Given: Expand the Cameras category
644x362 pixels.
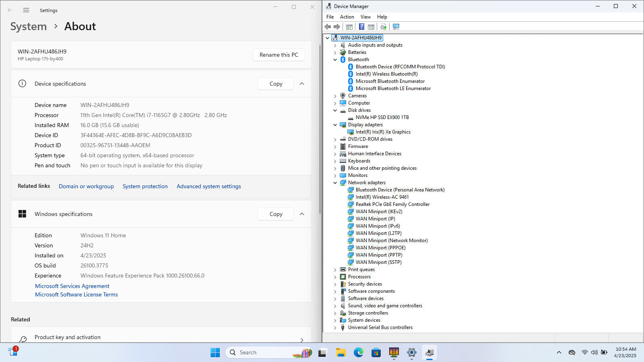Looking at the screenshot, I should 335,96.
